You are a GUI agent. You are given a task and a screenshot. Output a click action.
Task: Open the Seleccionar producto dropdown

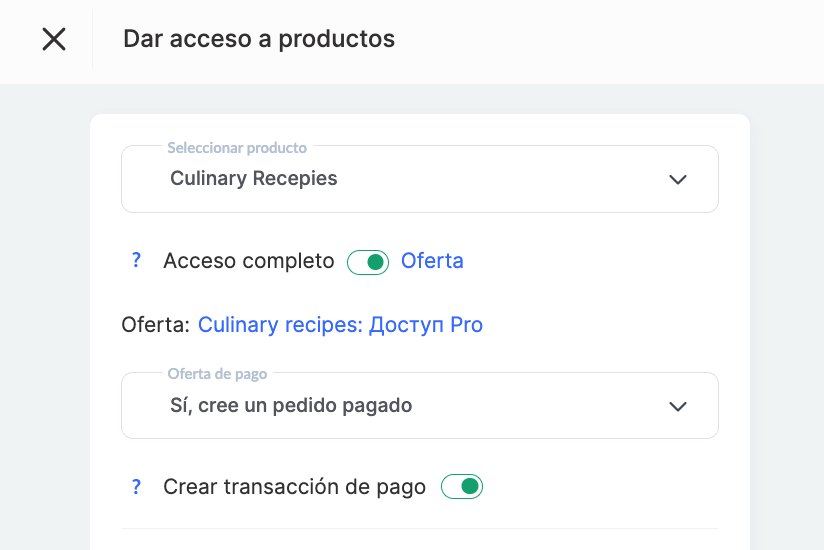tap(420, 180)
